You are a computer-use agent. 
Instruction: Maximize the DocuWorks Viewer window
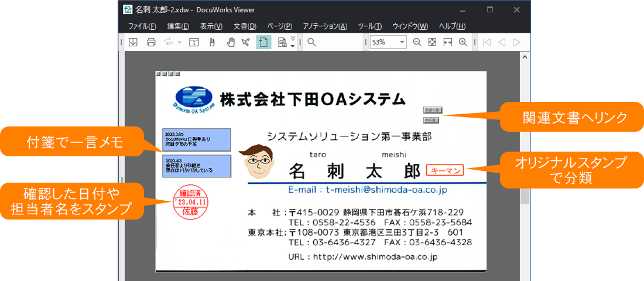489,10
